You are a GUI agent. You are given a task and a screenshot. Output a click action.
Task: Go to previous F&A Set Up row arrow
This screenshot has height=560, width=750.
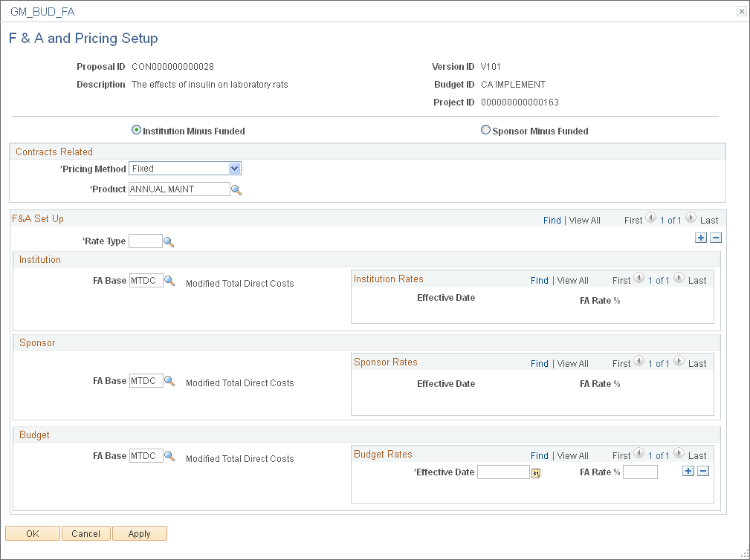[650, 218]
